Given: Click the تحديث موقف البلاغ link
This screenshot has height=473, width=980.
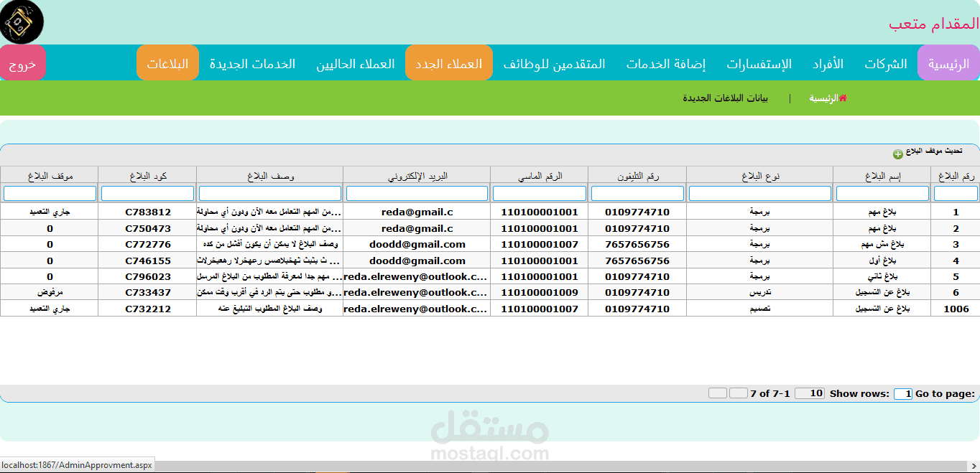Looking at the screenshot, I should (x=933, y=151).
